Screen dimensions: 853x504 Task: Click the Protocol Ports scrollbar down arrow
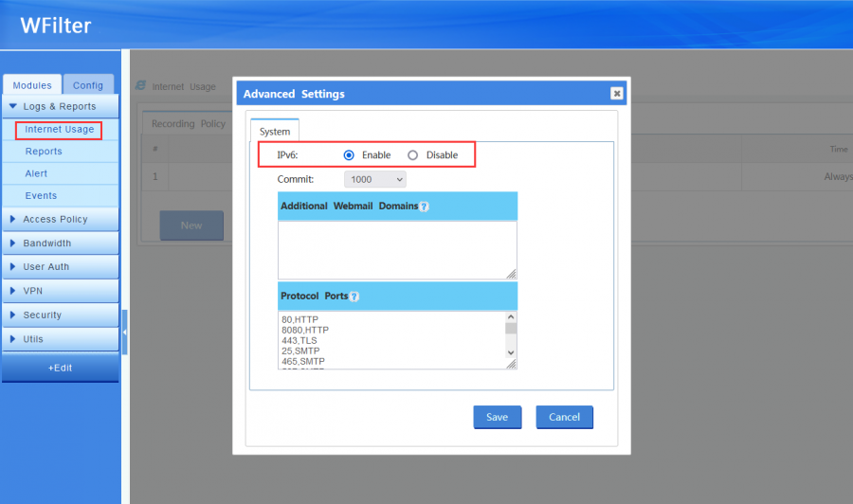coord(511,352)
